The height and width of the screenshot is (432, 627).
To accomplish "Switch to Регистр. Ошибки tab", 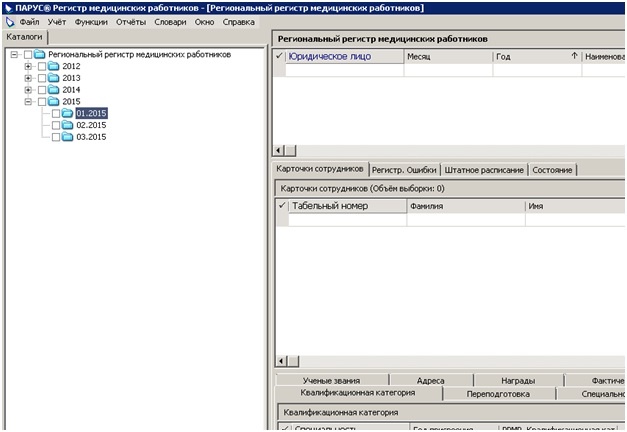I will click(x=404, y=170).
